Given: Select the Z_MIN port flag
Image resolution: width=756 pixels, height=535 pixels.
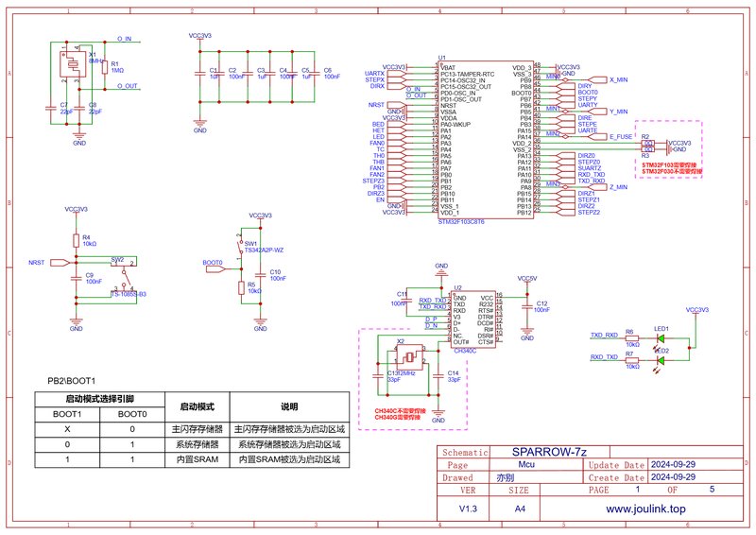Looking at the screenshot, I should [598, 187].
